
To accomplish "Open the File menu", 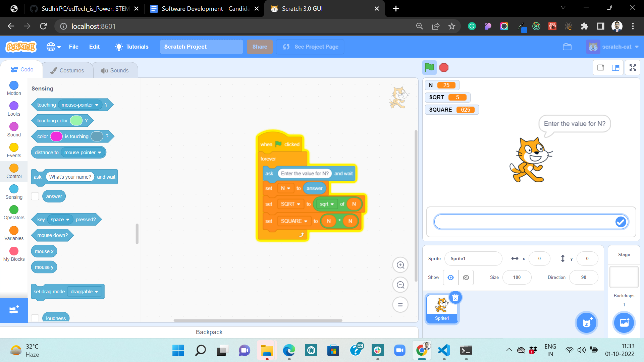I will click(73, 47).
